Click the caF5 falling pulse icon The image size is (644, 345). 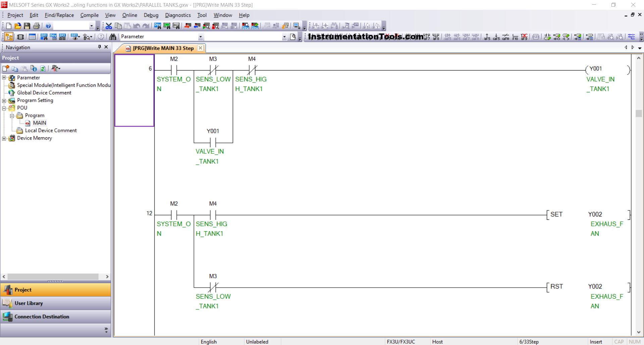tap(496, 37)
